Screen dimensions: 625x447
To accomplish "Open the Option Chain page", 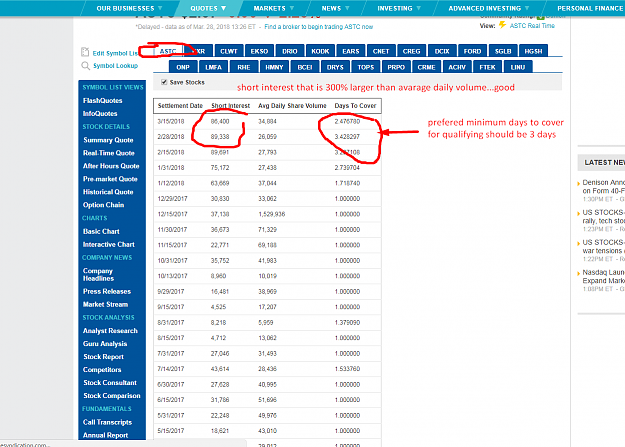I will click(104, 205).
